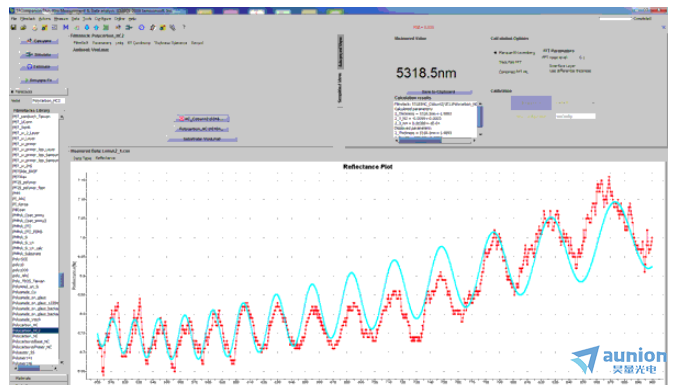Click the blue M measure toolbar icon

click(66, 27)
